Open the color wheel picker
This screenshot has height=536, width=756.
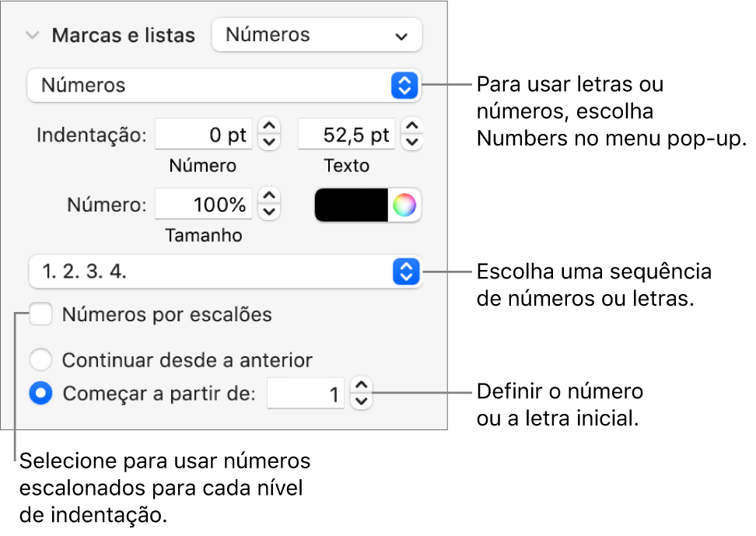[404, 205]
